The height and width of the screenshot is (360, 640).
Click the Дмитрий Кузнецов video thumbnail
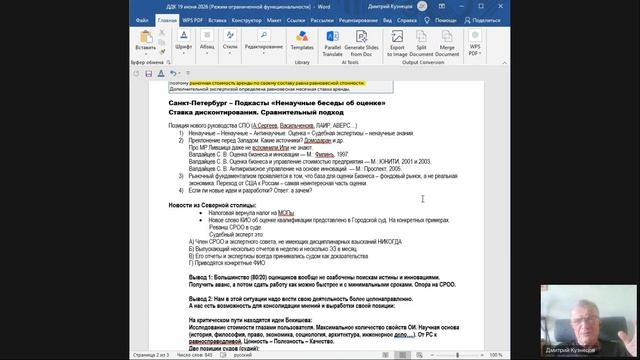[x=588, y=320]
